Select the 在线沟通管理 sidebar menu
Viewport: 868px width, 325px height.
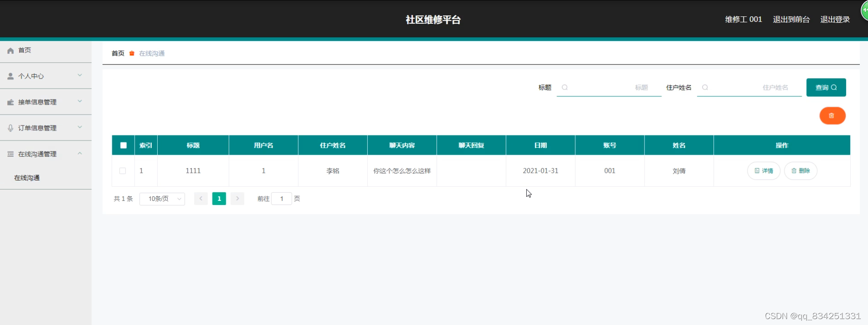coord(45,154)
